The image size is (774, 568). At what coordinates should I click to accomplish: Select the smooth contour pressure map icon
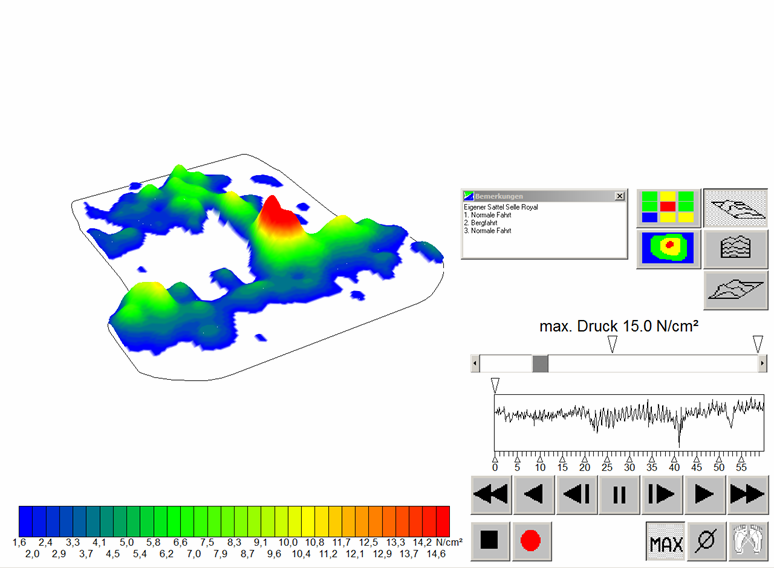pyautogui.click(x=667, y=248)
